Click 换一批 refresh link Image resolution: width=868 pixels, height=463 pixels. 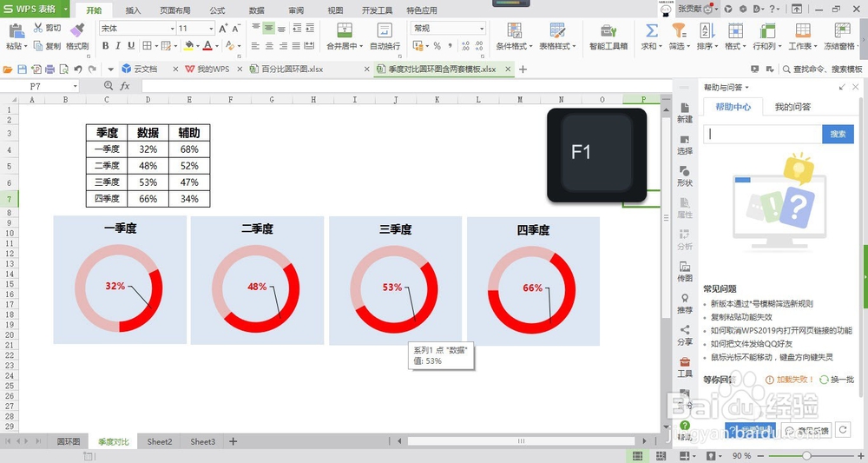tap(838, 380)
